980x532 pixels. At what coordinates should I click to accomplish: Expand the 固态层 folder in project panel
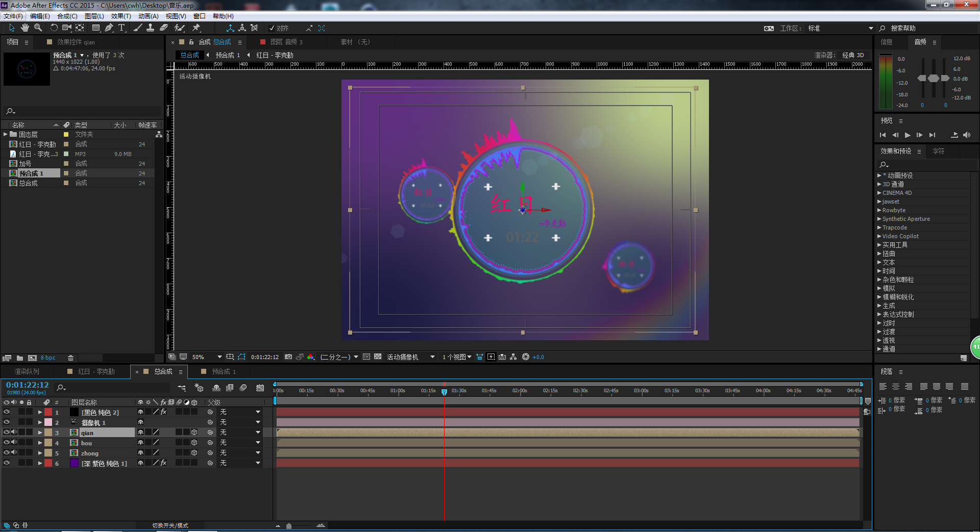click(6, 135)
